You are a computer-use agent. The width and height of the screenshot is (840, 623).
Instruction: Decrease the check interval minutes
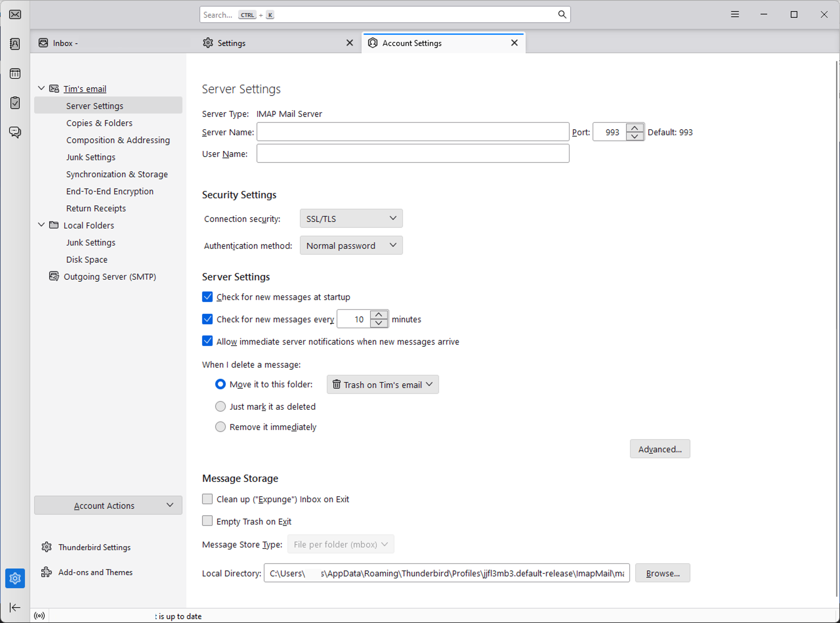pyautogui.click(x=378, y=323)
